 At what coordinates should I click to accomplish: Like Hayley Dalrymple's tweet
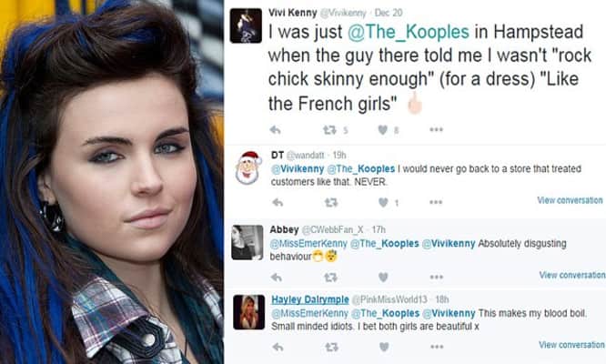384,347
